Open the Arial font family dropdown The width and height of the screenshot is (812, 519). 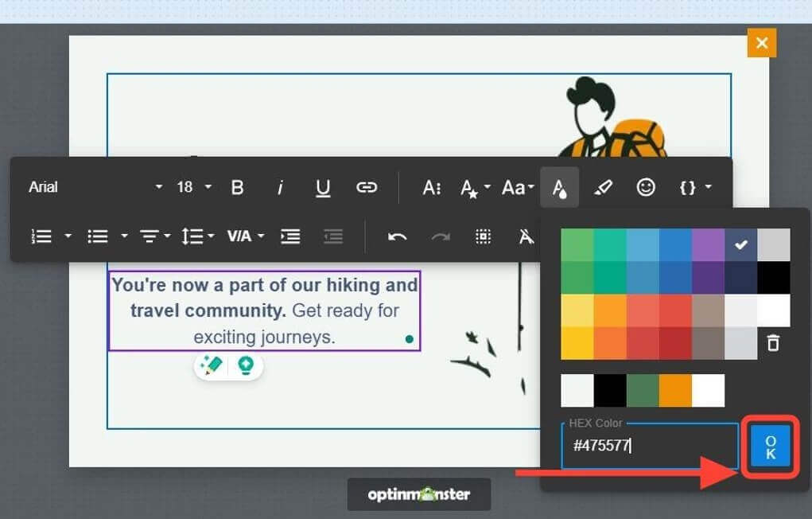91,187
